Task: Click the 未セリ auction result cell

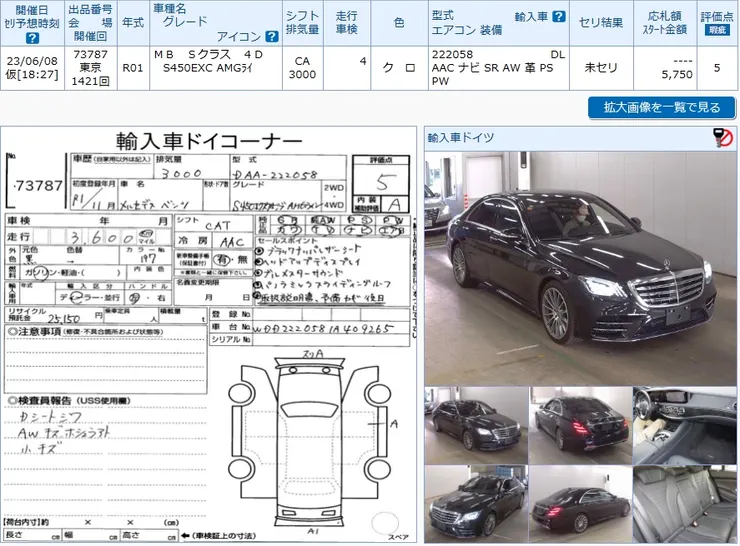Action: 601,68
